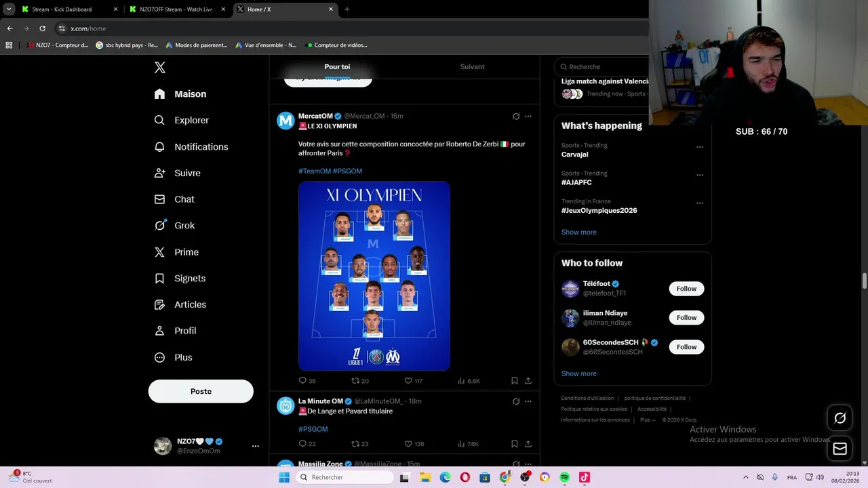Open Microsoft Edge from taskbar

point(445,477)
